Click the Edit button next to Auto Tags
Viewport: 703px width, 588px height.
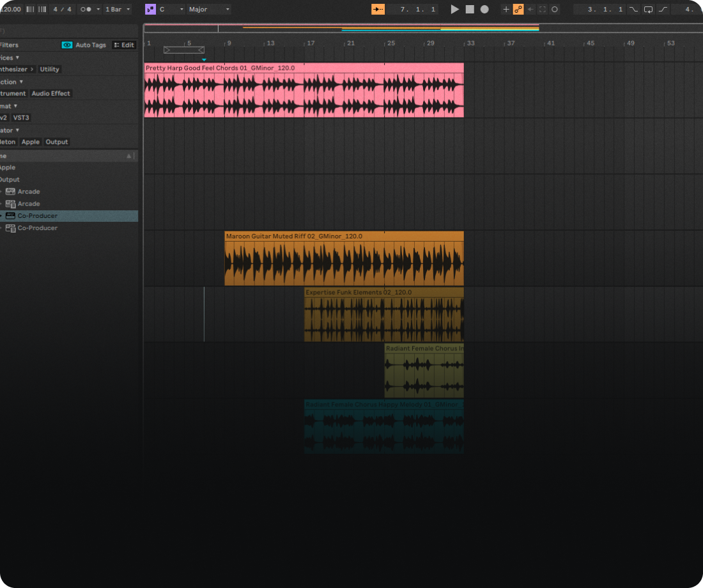pos(124,45)
